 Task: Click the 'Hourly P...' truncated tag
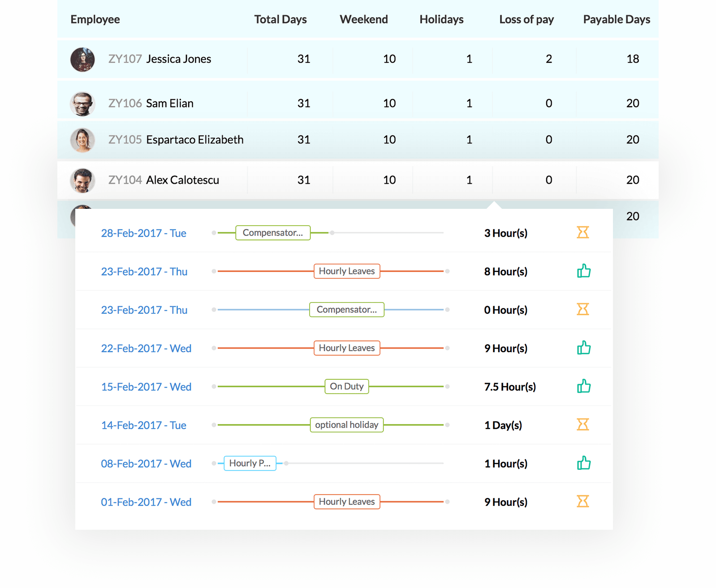250,463
